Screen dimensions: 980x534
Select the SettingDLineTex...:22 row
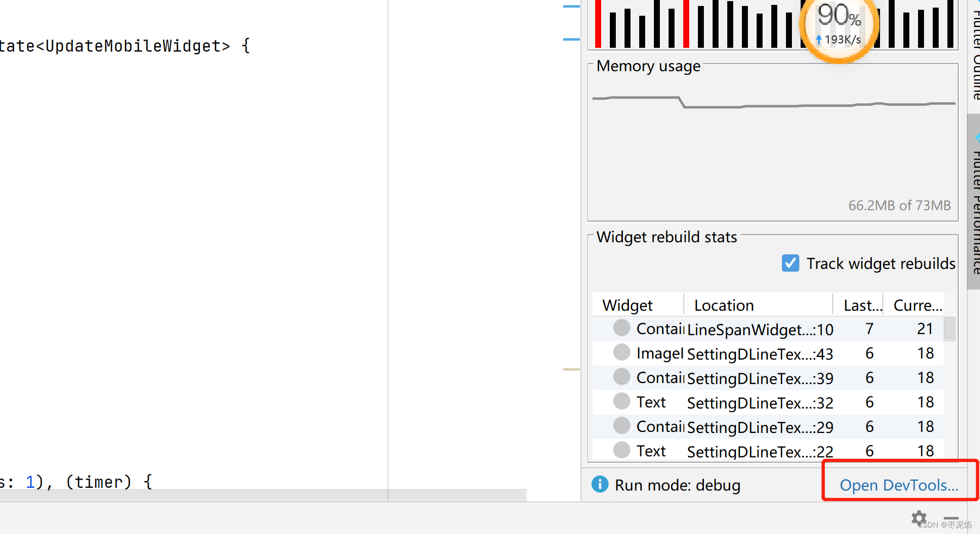[x=768, y=450]
